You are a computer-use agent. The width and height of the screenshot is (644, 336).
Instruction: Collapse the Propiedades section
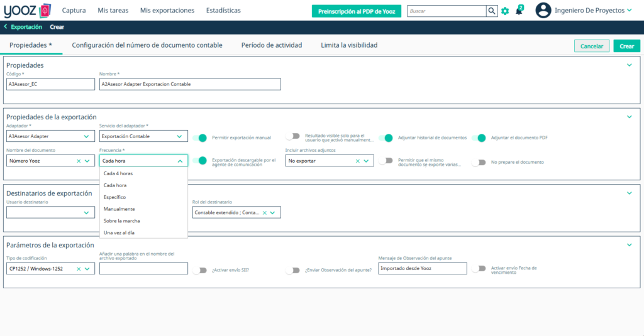[629, 65]
